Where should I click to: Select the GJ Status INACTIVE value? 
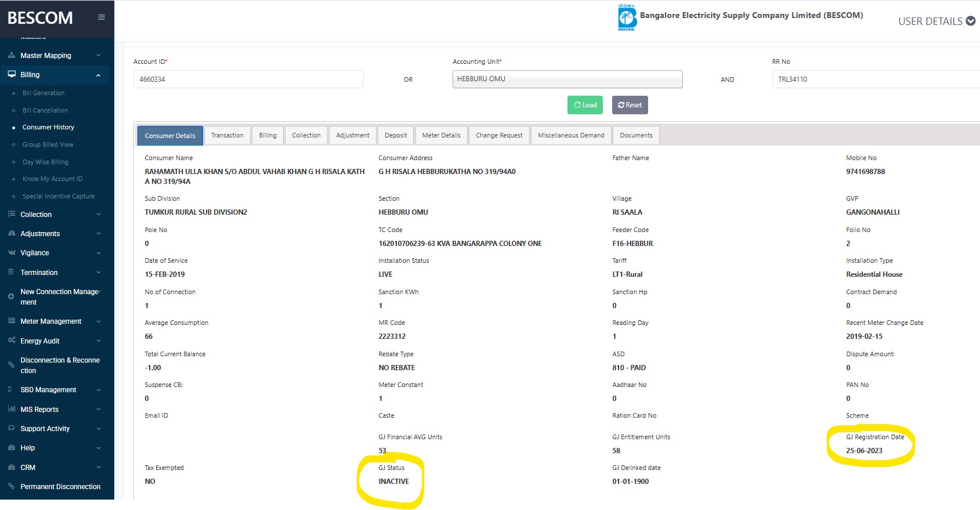click(393, 482)
